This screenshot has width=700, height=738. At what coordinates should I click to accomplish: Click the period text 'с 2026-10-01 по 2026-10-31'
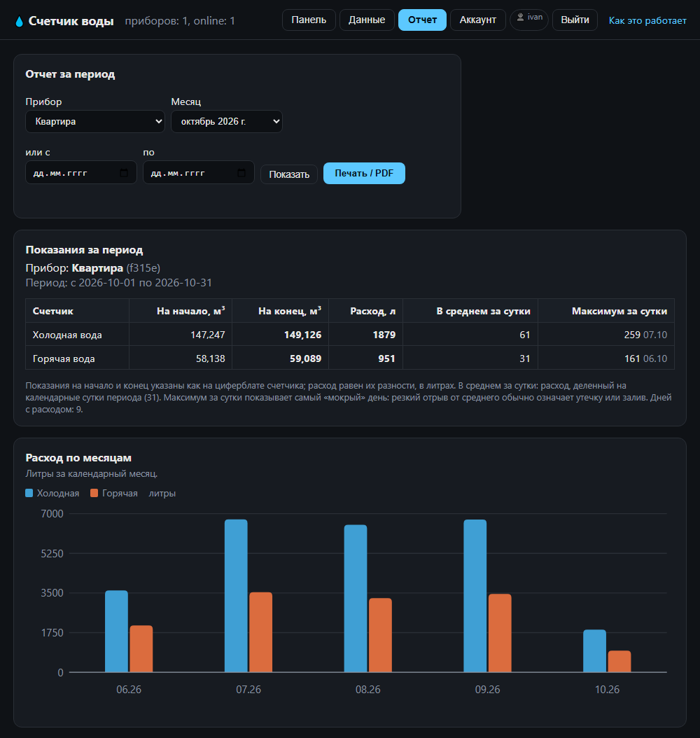click(141, 283)
